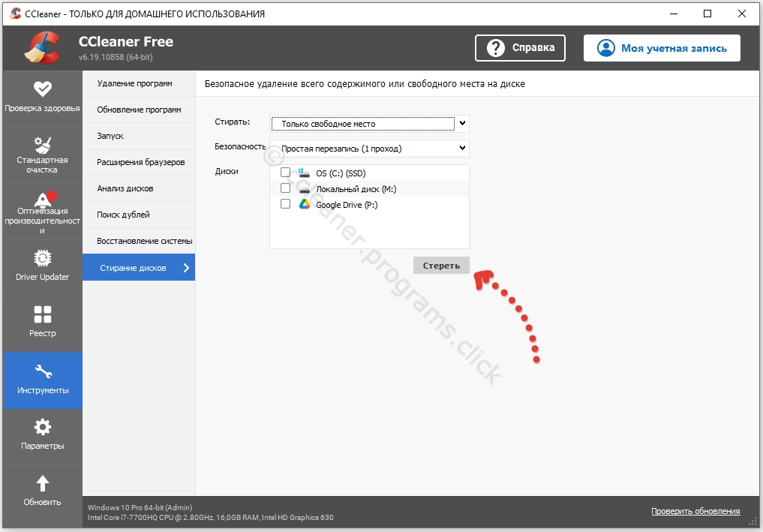Image resolution: width=763 pixels, height=532 pixels.
Task: Open Моя учетная запись button
Action: pyautogui.click(x=662, y=48)
